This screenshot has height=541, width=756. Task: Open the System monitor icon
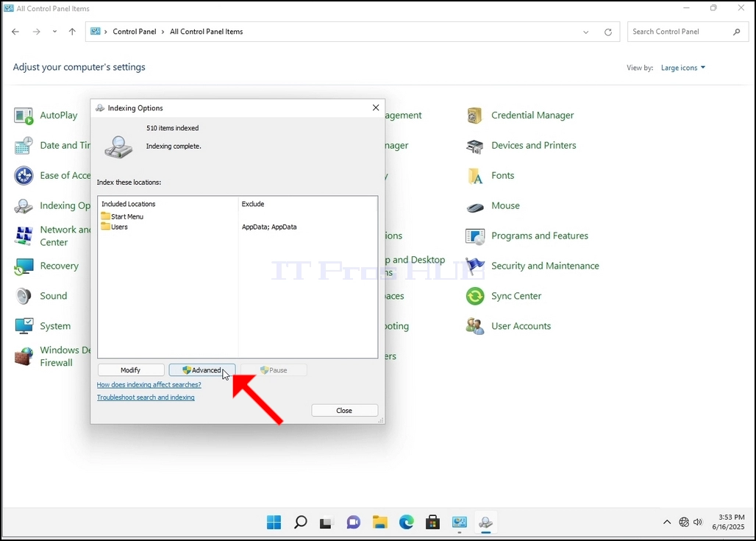click(x=24, y=326)
